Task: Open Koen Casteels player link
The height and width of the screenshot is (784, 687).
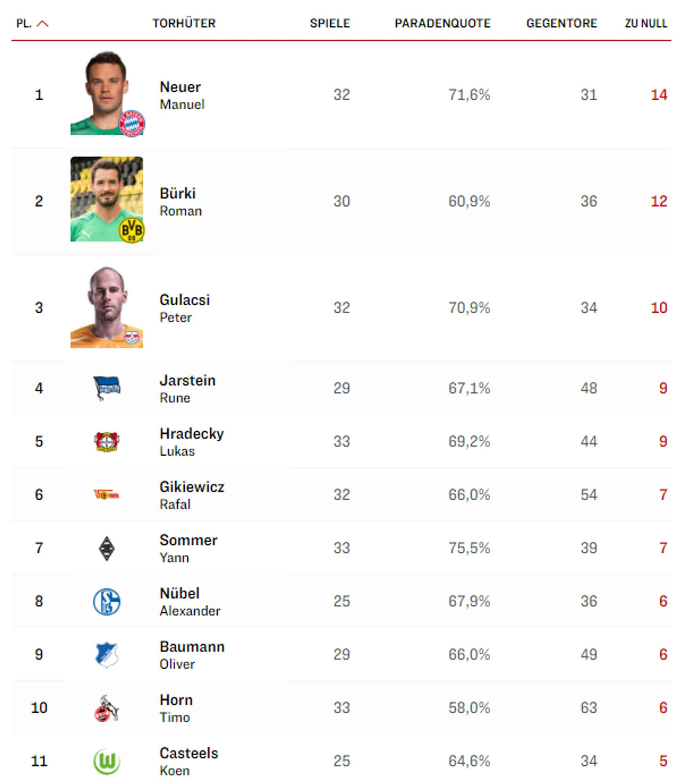Action: click(189, 761)
